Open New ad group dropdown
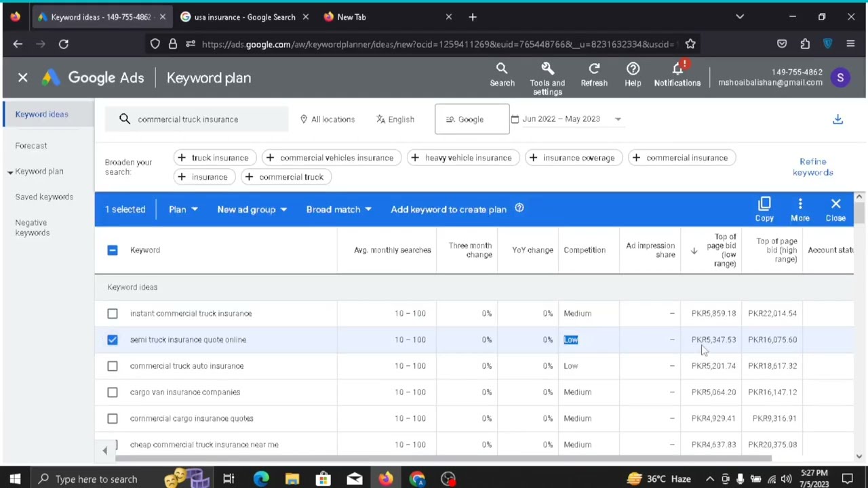This screenshot has height=488, width=868. [x=252, y=209]
